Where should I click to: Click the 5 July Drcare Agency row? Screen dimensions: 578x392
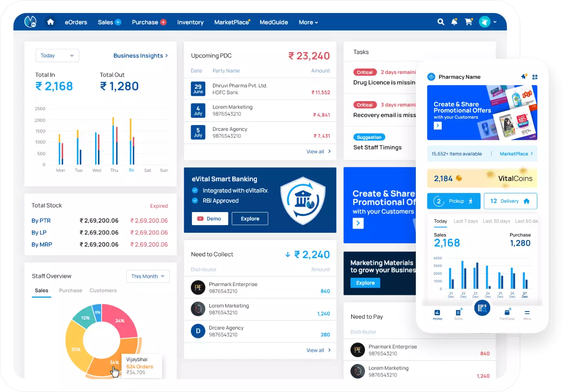(x=260, y=132)
